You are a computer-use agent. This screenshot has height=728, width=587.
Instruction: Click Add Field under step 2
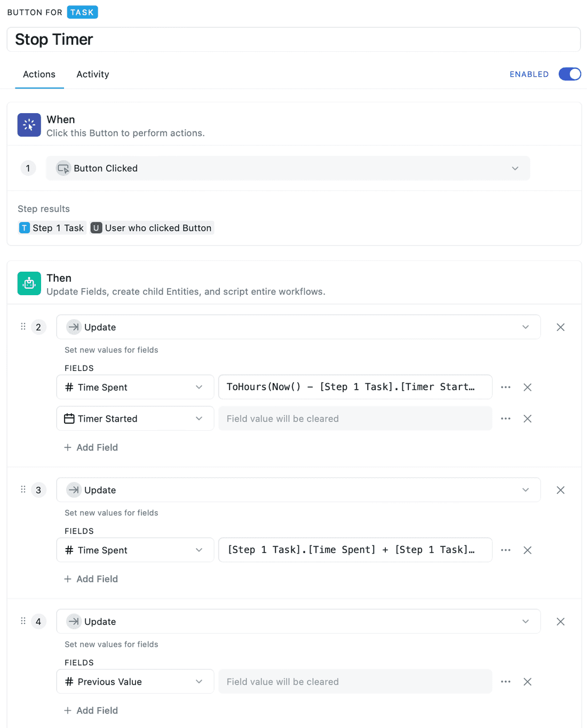tap(91, 447)
